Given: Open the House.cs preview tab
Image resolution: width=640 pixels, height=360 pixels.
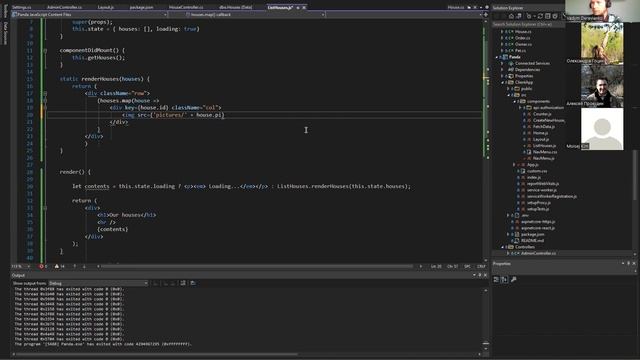Looking at the screenshot, I should pyautogui.click(x=456, y=7).
